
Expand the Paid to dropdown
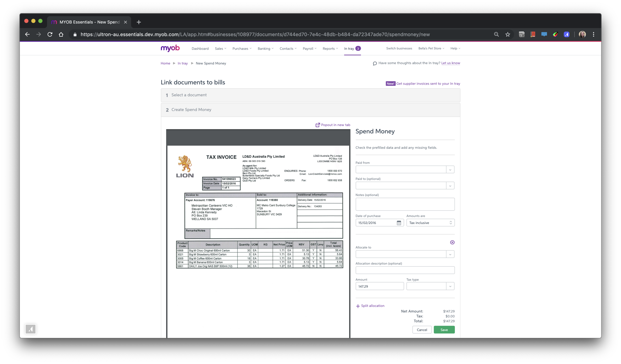450,186
